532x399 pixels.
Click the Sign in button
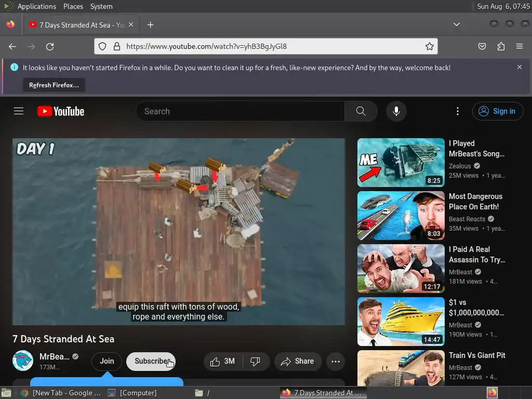[x=497, y=111]
